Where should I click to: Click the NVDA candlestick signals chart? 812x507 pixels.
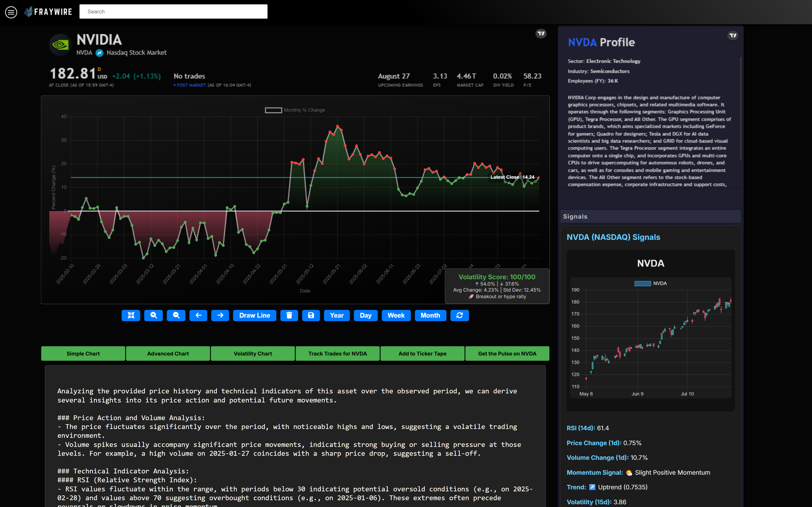pos(650,338)
